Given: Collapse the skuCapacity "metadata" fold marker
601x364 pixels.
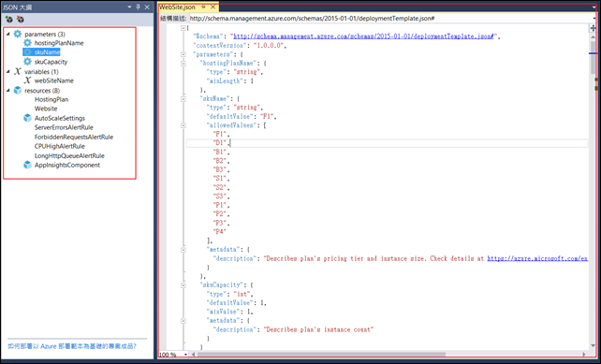Looking at the screenshot, I should 183,321.
